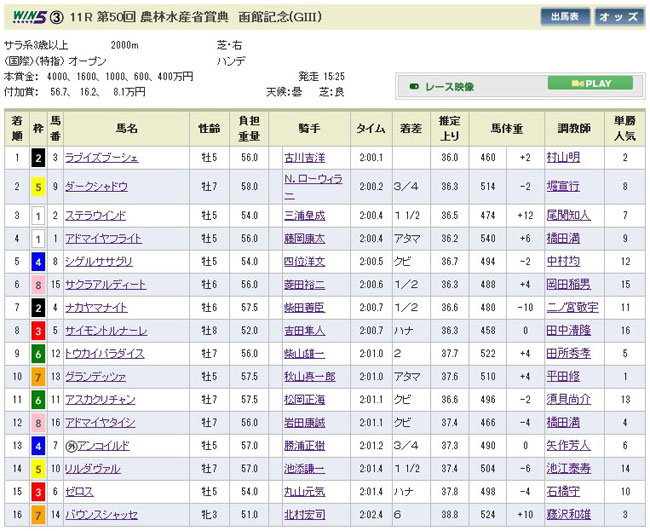Viewport: 650px width, 531px height.
Task: Open the オッズ odds page
Action: pos(618,17)
